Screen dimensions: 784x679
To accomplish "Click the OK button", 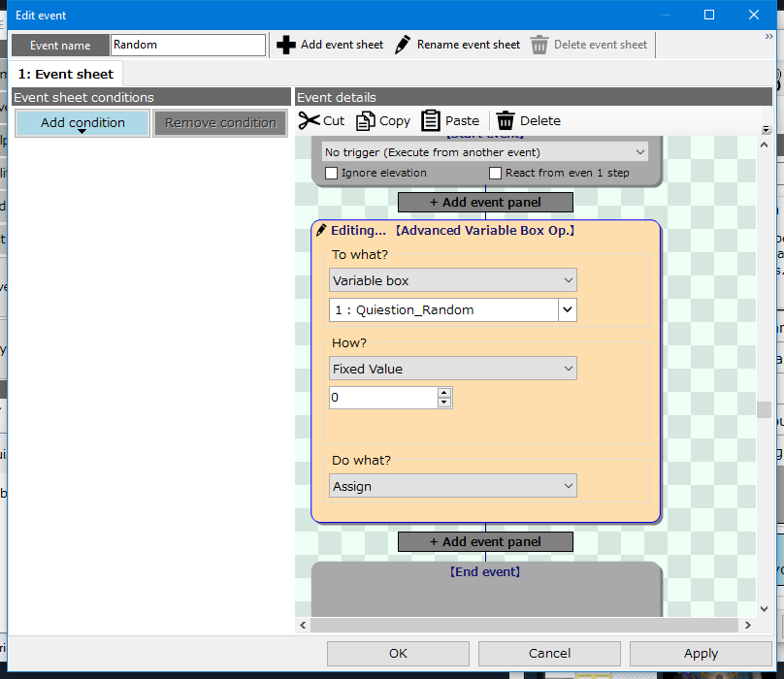I will pos(398,654).
